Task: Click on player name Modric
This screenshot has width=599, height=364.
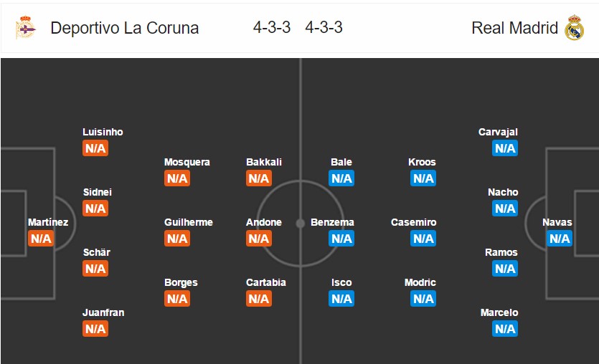Action: click(420, 282)
